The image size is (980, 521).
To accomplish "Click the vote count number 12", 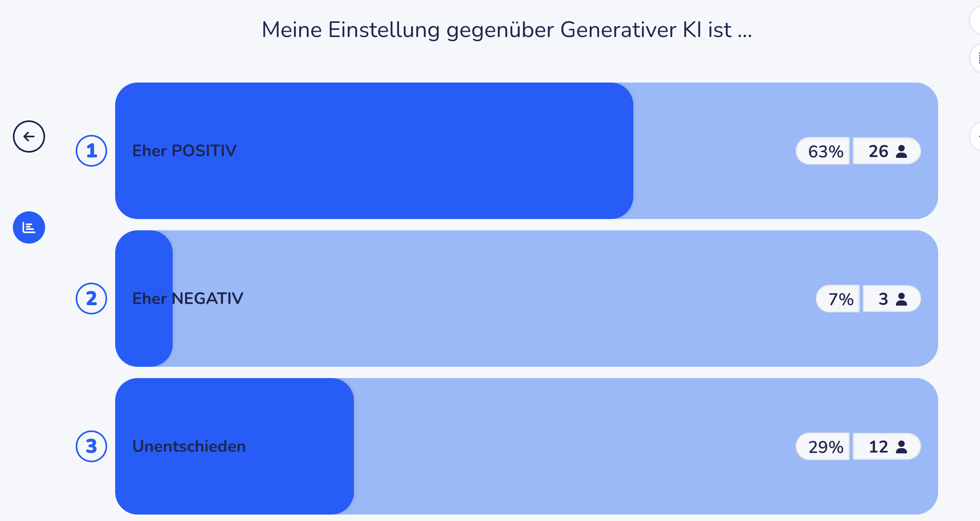I will pos(878,447).
